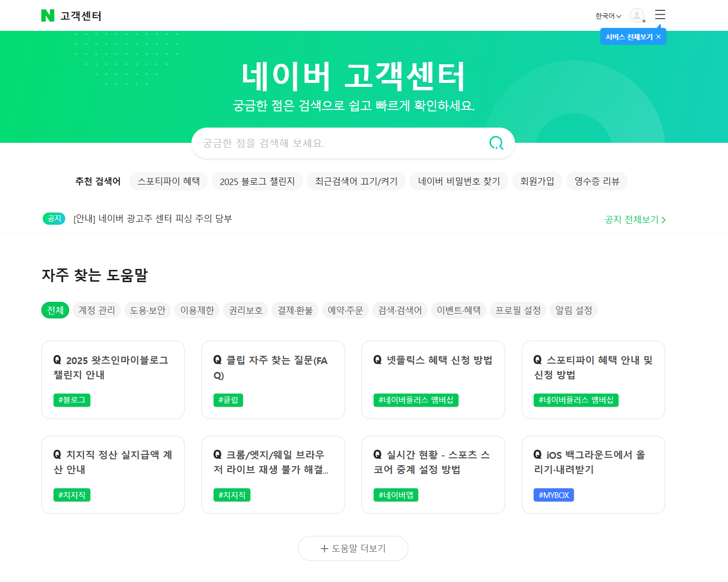Switch to 도용·보안 tab
Screen dimensions: 728x582
pos(148,310)
